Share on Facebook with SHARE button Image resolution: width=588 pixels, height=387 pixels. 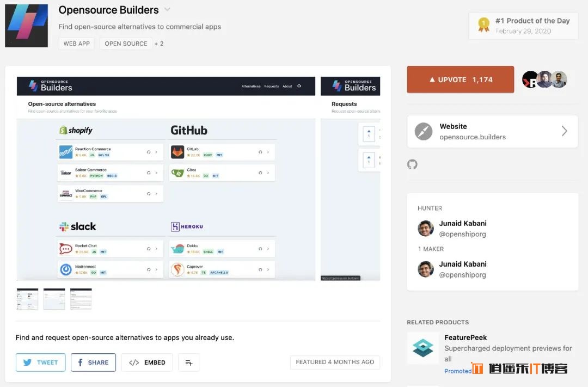[93, 363]
